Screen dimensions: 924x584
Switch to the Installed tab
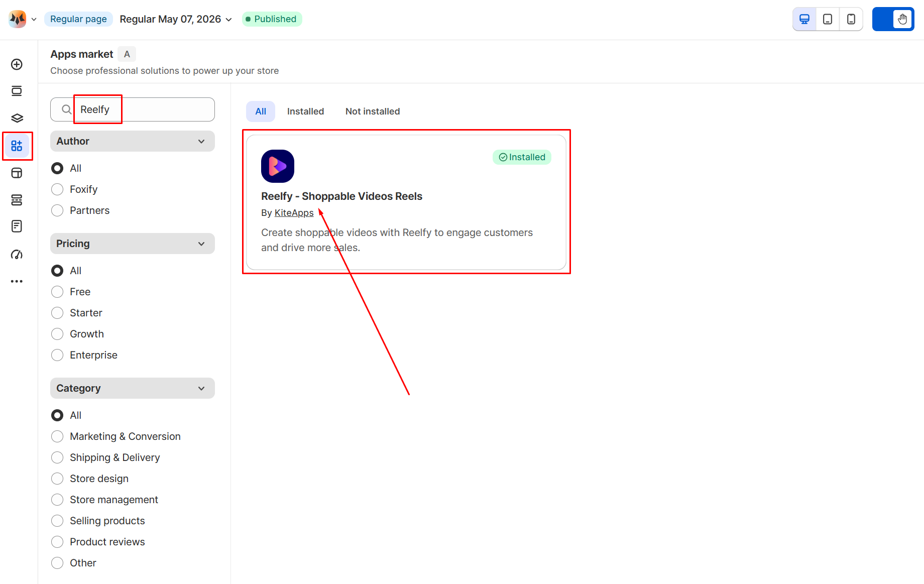(x=305, y=111)
